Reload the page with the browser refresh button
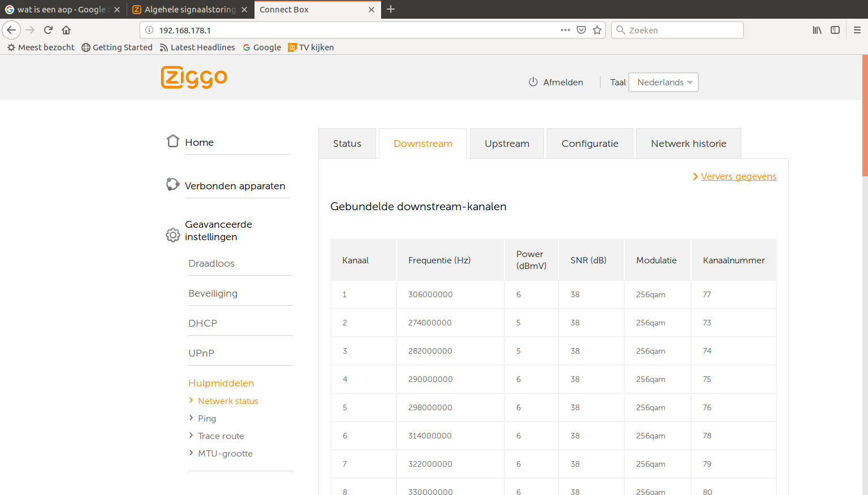 48,30
